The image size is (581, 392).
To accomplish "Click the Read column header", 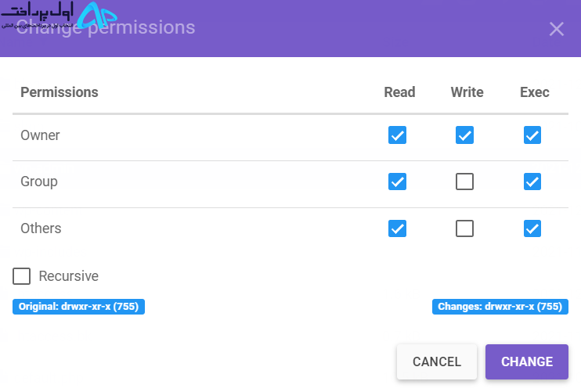I will pos(399,92).
